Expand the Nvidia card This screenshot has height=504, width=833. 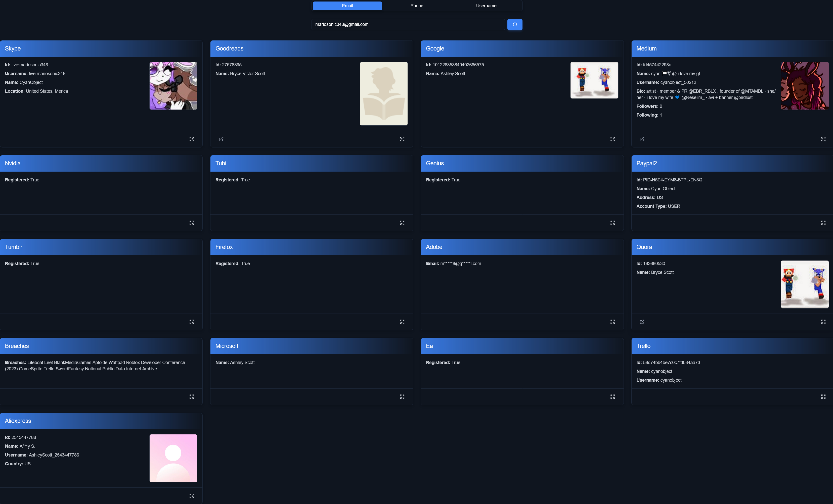click(192, 223)
